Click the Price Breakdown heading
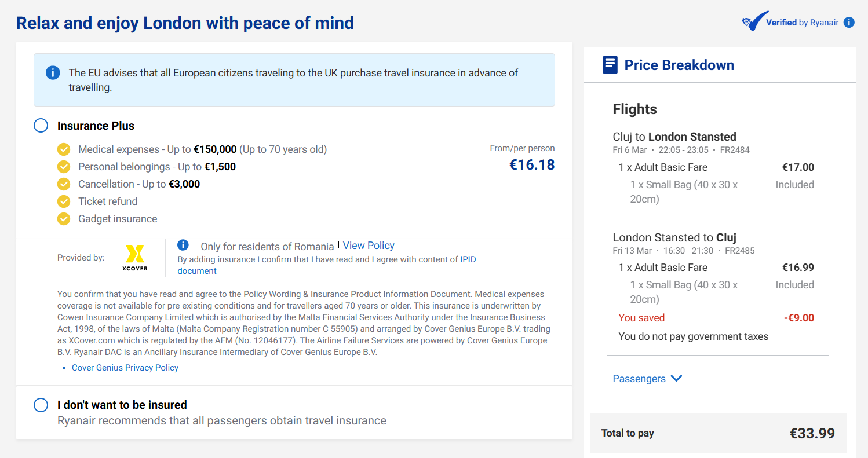The width and height of the screenshot is (868, 458). click(x=679, y=65)
